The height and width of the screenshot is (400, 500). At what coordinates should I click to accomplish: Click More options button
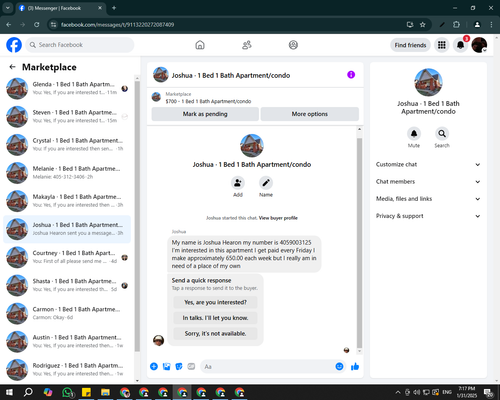(310, 114)
